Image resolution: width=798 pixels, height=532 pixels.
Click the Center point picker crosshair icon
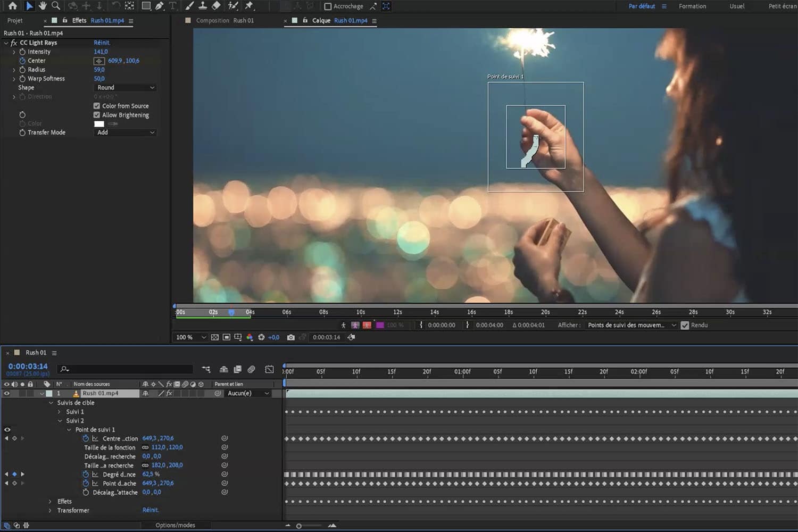tap(99, 61)
